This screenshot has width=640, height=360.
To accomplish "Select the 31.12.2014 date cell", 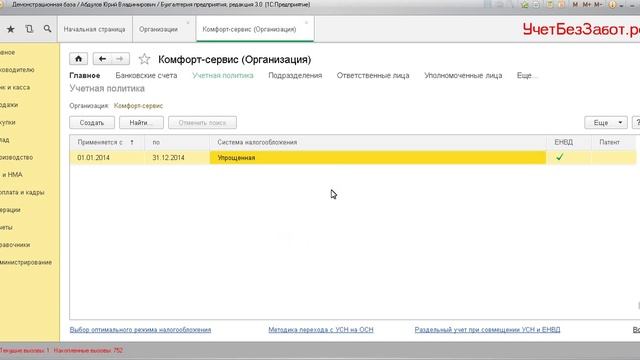I will coord(178,158).
